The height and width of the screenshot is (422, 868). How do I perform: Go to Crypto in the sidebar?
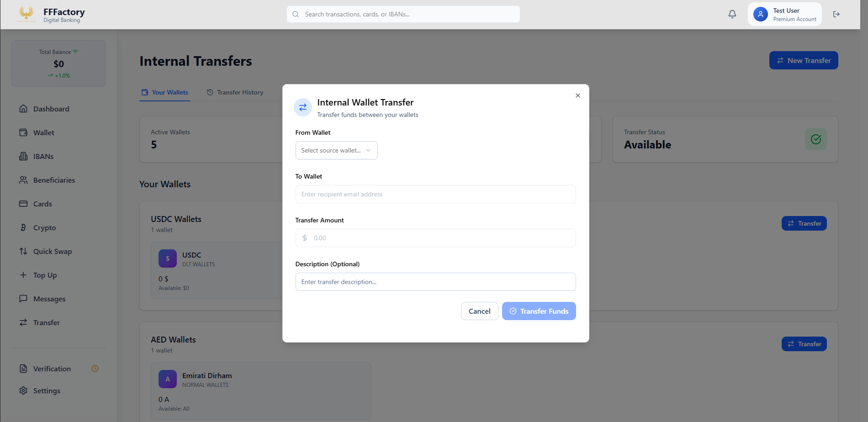pyautogui.click(x=44, y=227)
